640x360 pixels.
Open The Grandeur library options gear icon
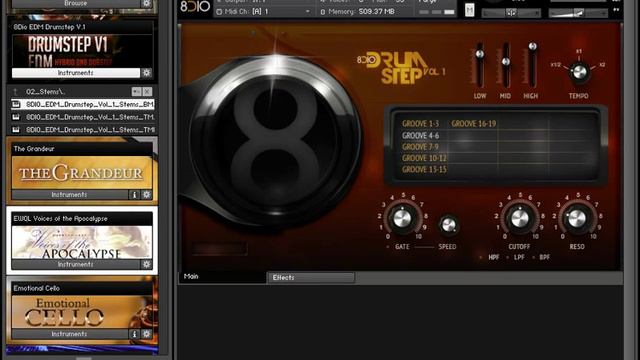[x=147, y=195]
